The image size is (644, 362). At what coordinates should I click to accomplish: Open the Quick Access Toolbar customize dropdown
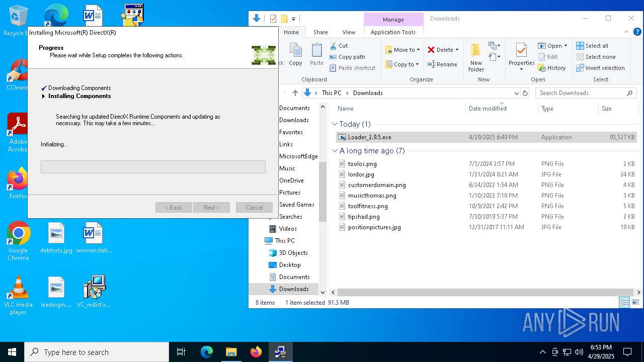(293, 19)
